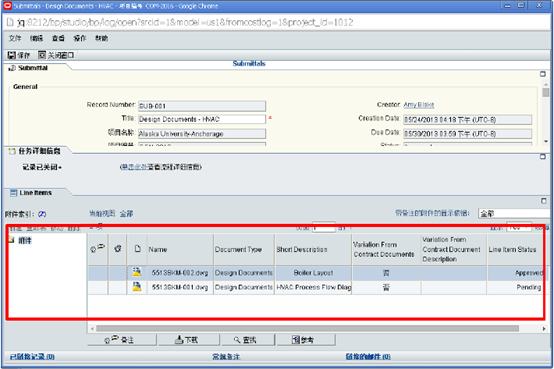This screenshot has width=554, height=369.
Task: Click the Line Items tab icon
Action: pos(13,193)
